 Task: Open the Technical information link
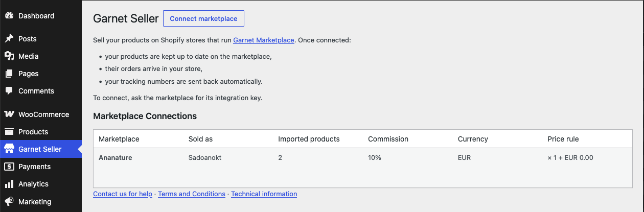264,194
